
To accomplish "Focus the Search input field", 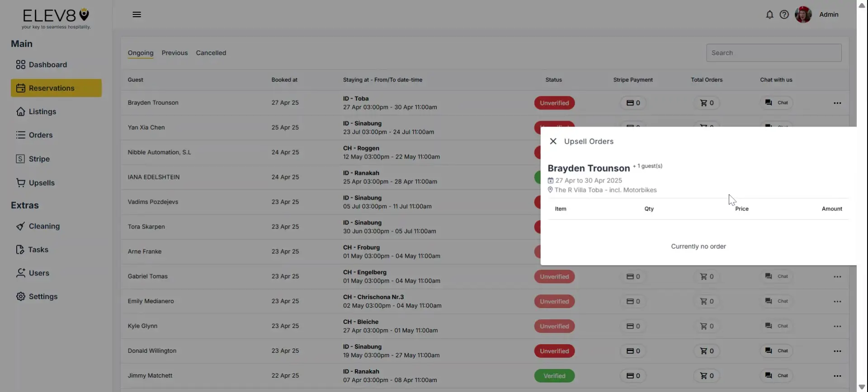I will point(774,53).
